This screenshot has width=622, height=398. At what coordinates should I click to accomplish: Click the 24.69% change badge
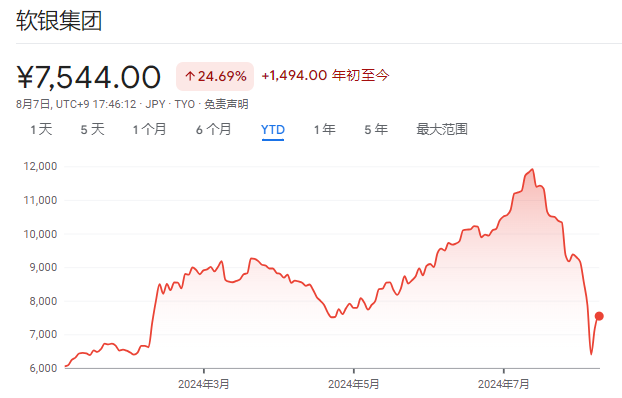(215, 76)
